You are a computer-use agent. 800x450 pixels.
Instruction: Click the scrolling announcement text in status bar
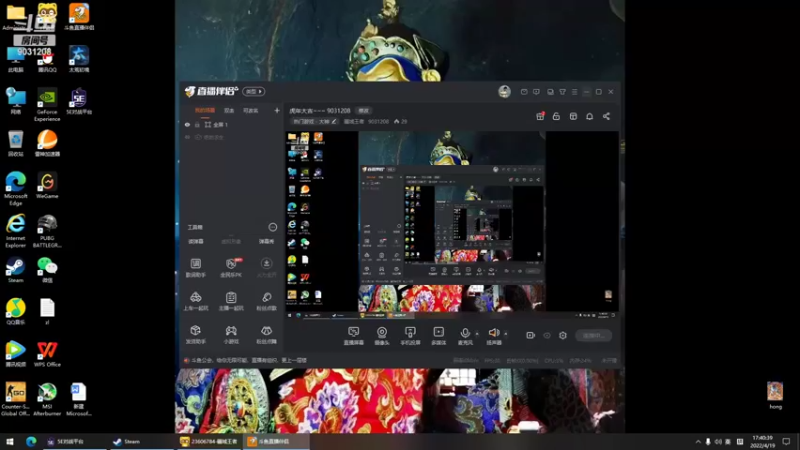249,360
